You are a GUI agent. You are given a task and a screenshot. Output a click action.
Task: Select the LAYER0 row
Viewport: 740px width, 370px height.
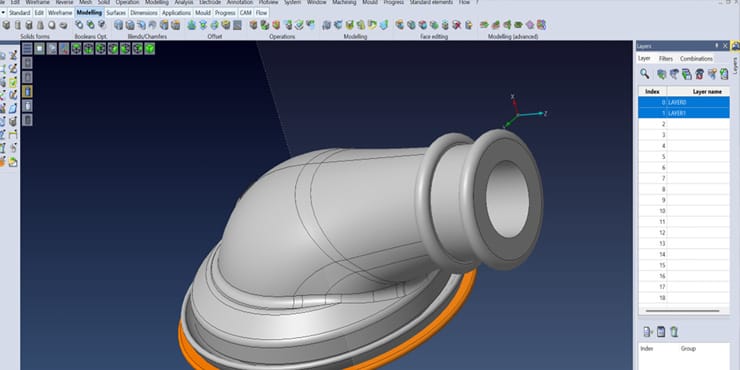pos(684,102)
